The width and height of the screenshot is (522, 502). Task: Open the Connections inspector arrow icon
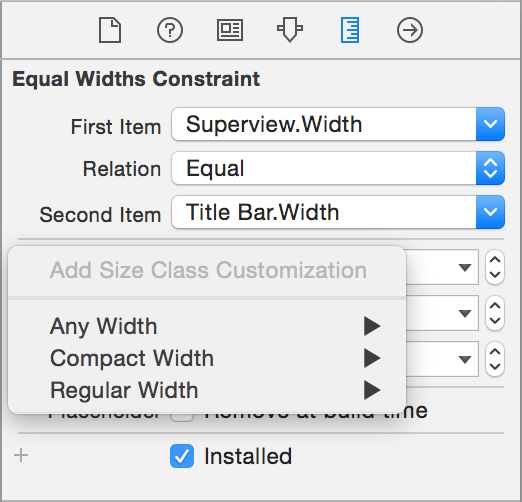point(410,30)
